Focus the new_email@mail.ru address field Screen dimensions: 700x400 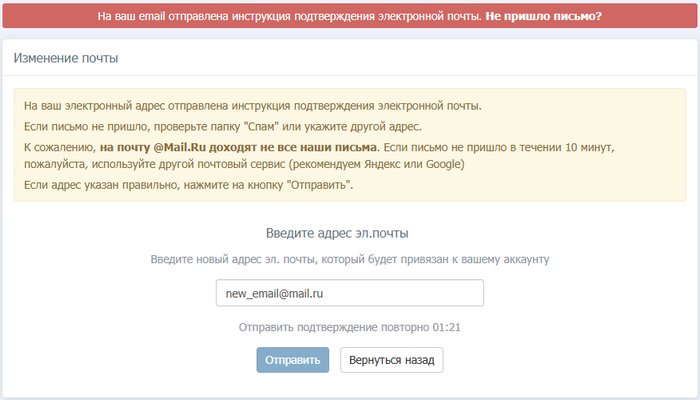coord(350,293)
